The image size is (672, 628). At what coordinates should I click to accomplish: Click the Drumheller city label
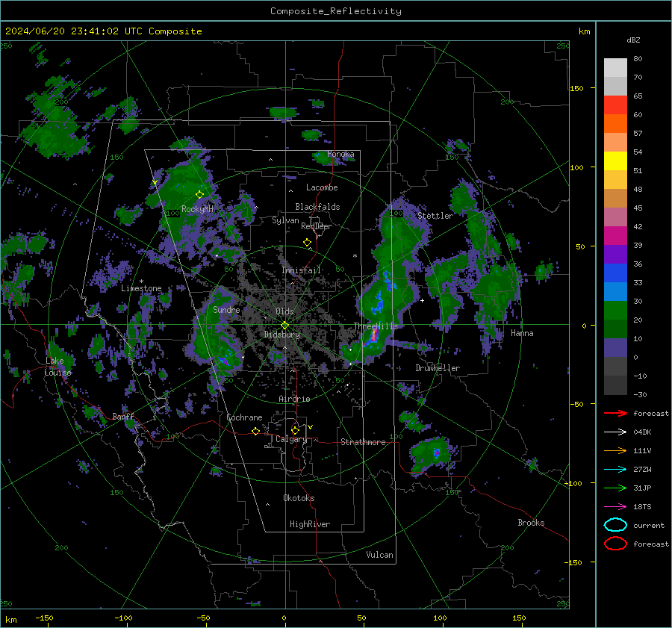tap(438, 368)
